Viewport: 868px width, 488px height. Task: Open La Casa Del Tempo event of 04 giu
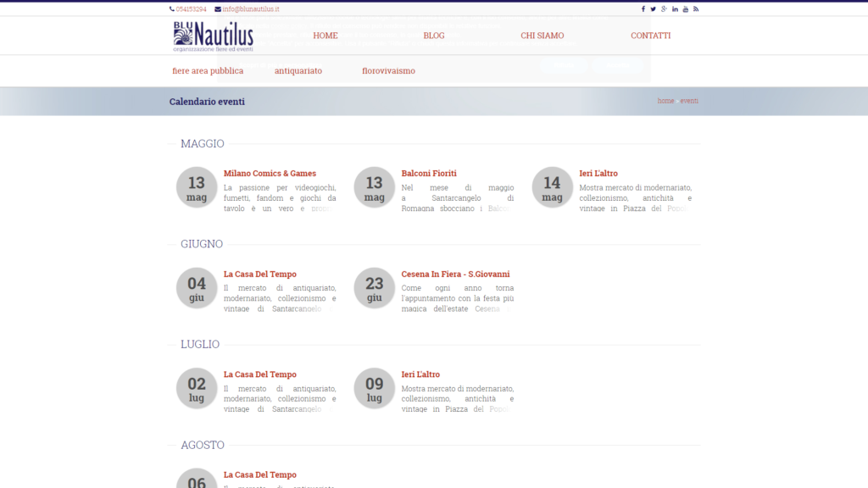point(259,274)
